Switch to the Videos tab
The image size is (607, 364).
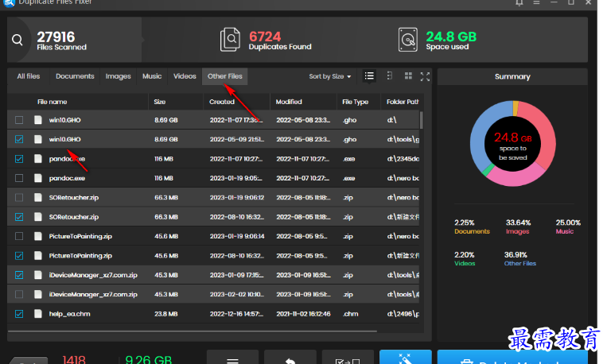185,76
